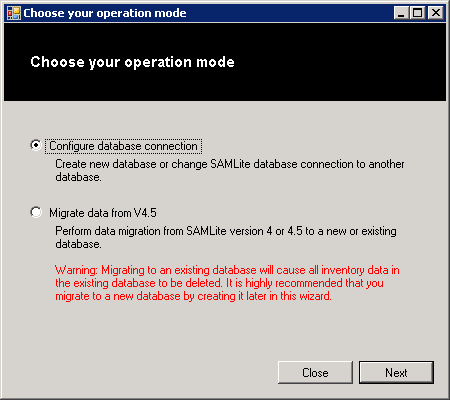
Task: Minimize the operation mode window
Action: (x=401, y=13)
